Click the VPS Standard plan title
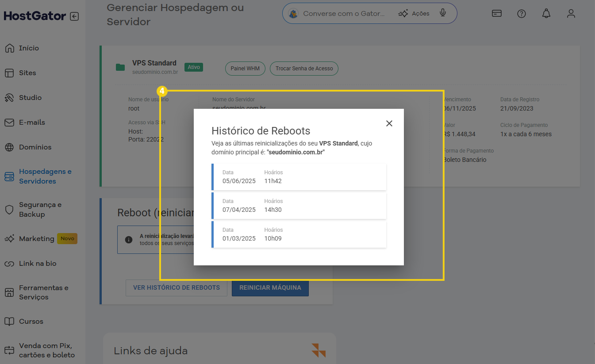The image size is (595, 364). 154,63
